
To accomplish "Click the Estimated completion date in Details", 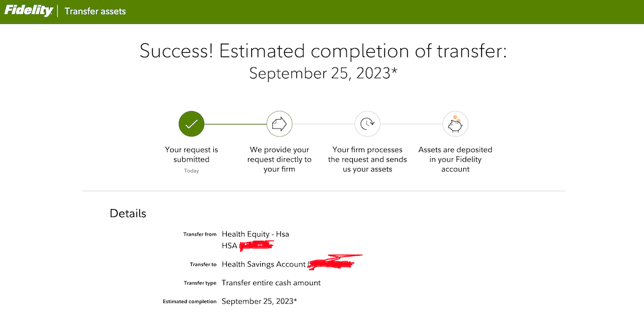I will (259, 301).
